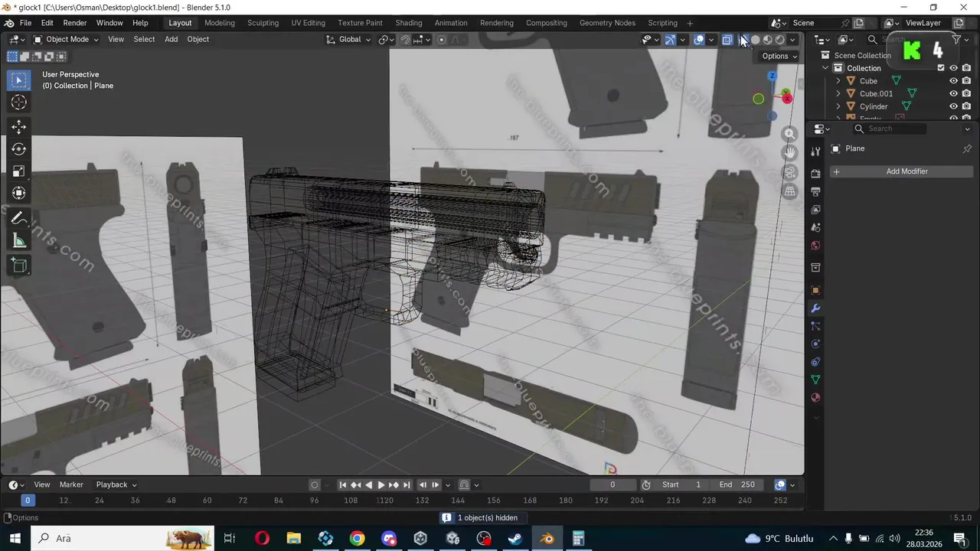The height and width of the screenshot is (551, 980).
Task: Open shading options dropdown arrow
Action: 792,40
